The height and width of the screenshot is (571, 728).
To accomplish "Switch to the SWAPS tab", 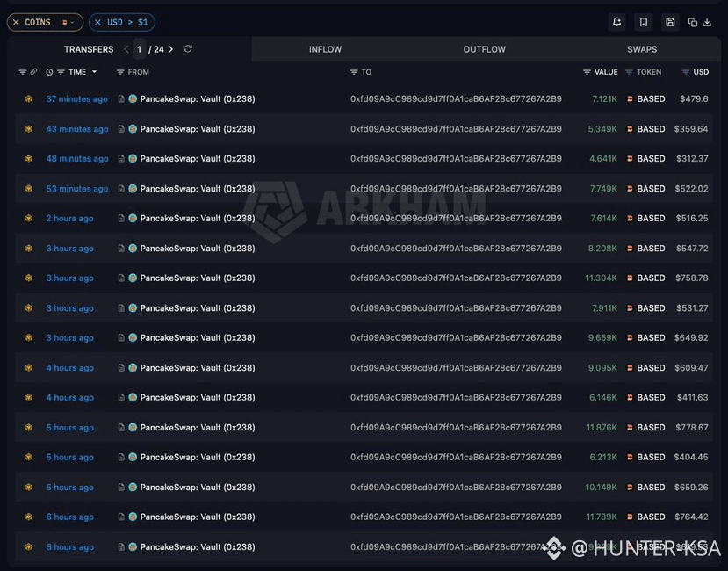I will [642, 49].
